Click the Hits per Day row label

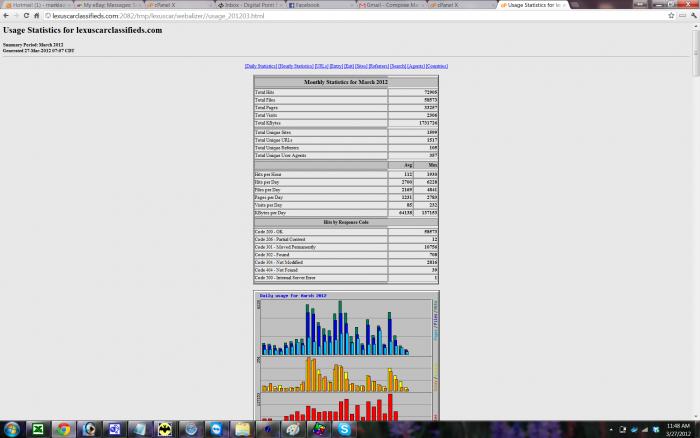click(267, 182)
